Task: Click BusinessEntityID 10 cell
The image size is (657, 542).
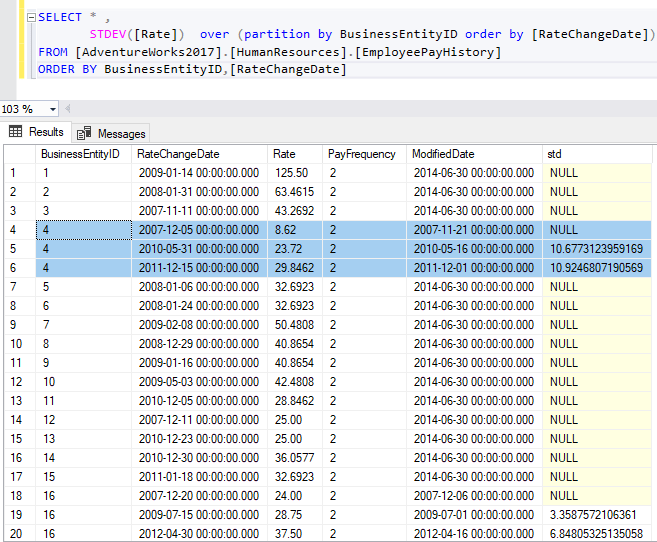Action: 84,382
